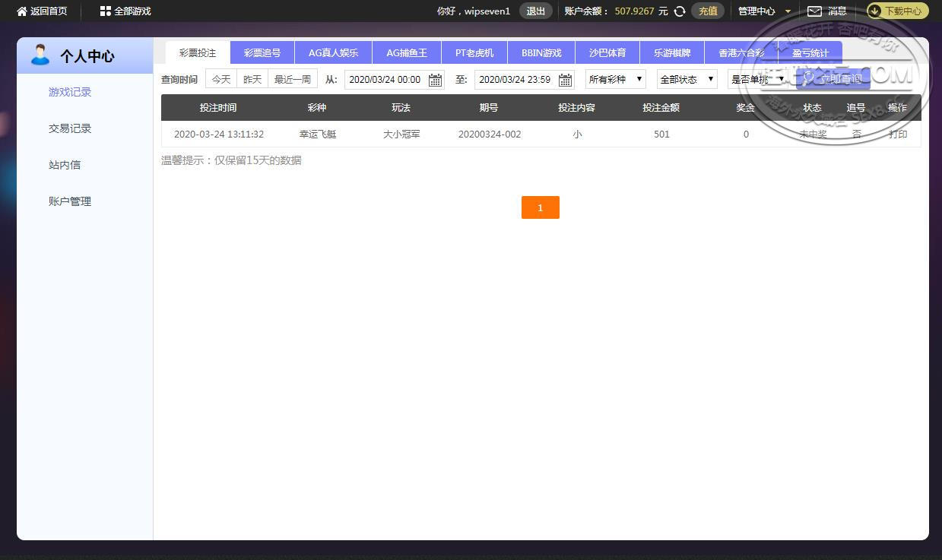Click the bet time 2020-03-24 13:11:32

tap(219, 134)
